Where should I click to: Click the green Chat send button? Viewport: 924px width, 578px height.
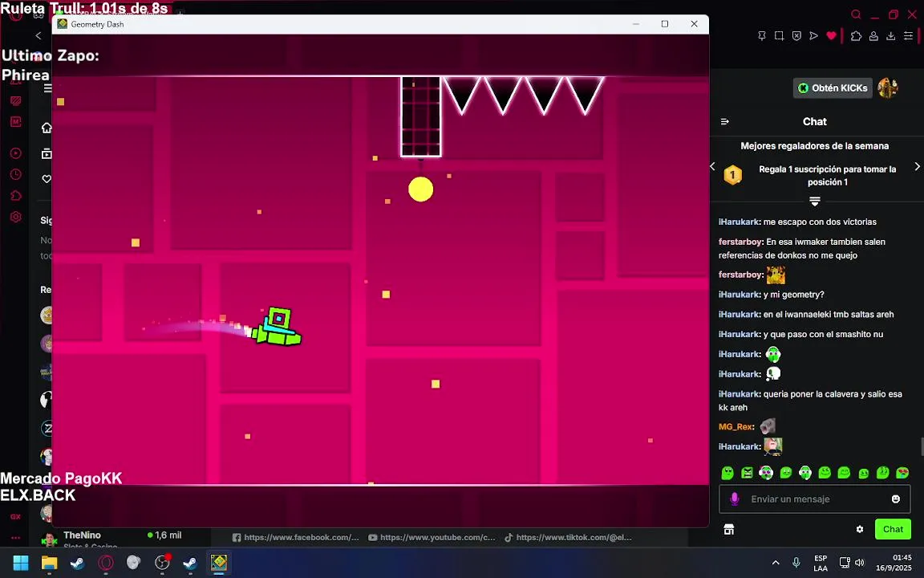(x=893, y=529)
